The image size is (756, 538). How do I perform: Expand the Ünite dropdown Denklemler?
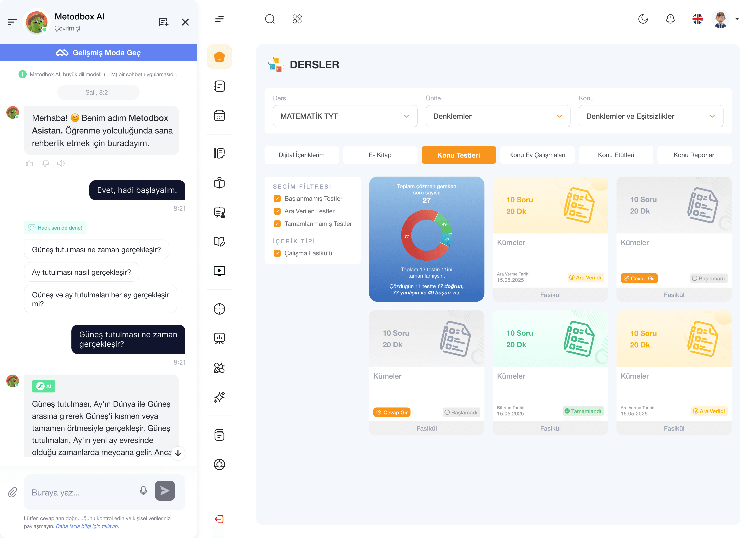click(497, 116)
